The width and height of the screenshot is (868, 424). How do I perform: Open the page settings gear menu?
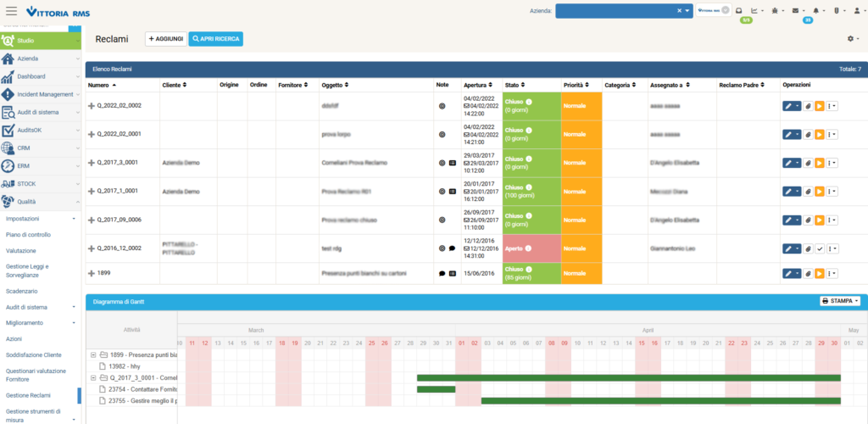point(853,39)
